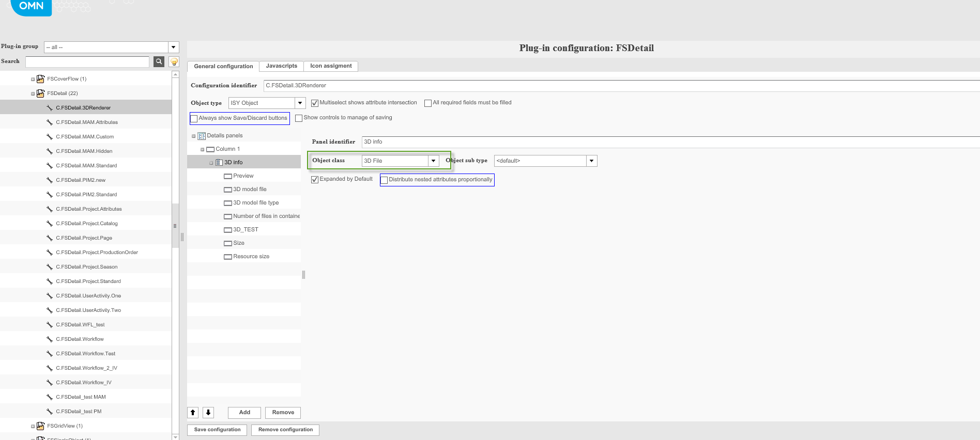Move selected item up with arrow button
The width and height of the screenshot is (980, 440).
click(x=193, y=412)
